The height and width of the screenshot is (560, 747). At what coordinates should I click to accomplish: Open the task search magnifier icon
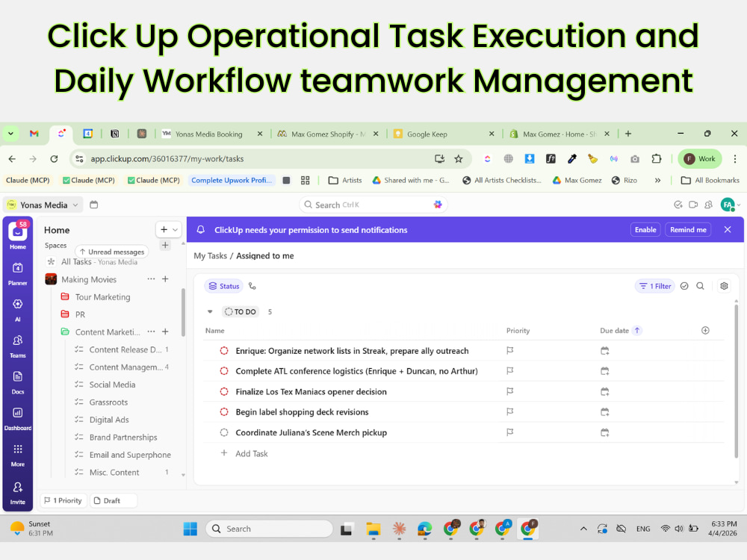click(701, 286)
